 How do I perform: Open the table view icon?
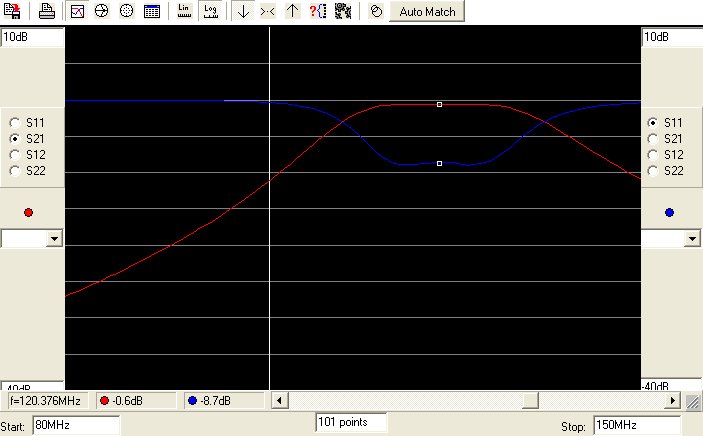click(151, 12)
